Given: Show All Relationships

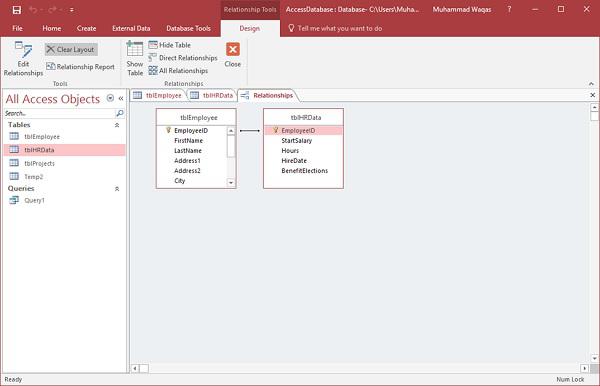Looking at the screenshot, I should tap(178, 71).
